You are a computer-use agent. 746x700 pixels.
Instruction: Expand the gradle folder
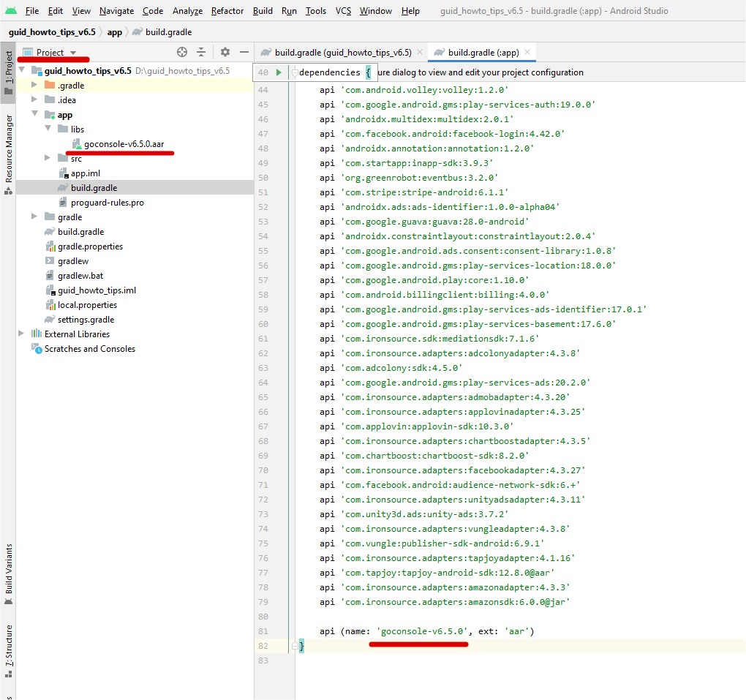[x=34, y=217]
